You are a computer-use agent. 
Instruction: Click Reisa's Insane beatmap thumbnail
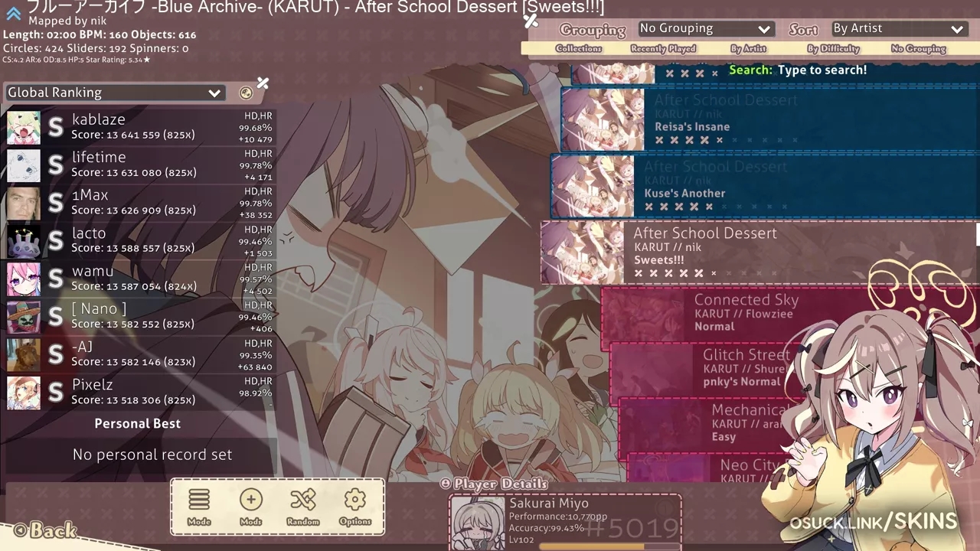(603, 119)
